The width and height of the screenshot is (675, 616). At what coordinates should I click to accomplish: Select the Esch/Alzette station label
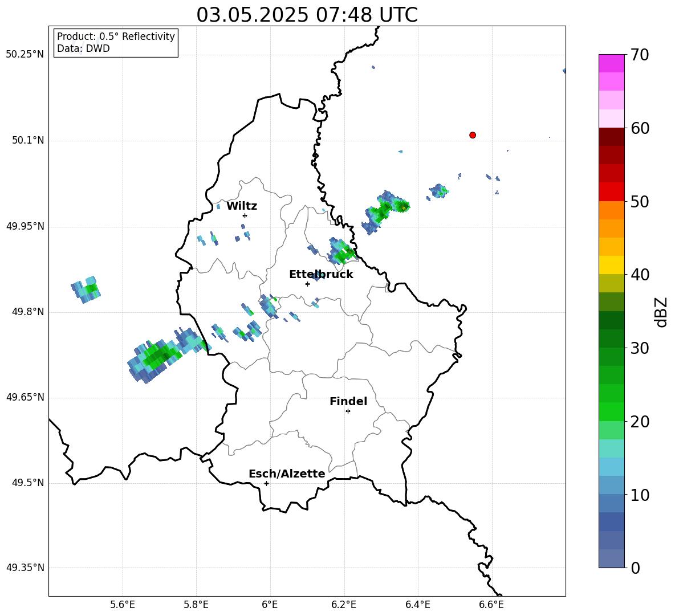coord(287,474)
